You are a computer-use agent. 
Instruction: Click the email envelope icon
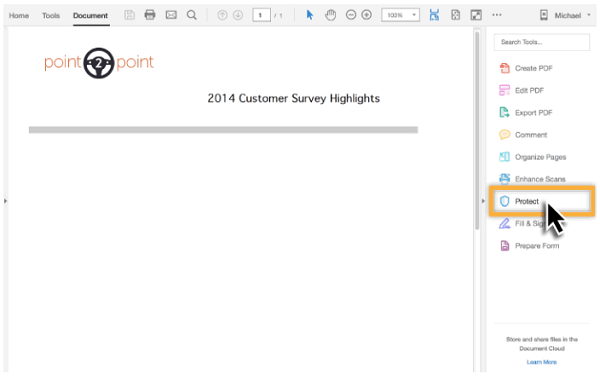pyautogui.click(x=171, y=15)
